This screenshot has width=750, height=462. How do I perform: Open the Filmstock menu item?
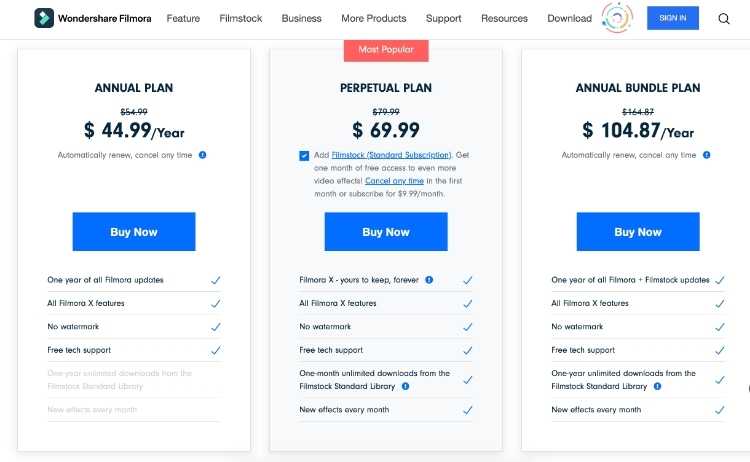[241, 19]
